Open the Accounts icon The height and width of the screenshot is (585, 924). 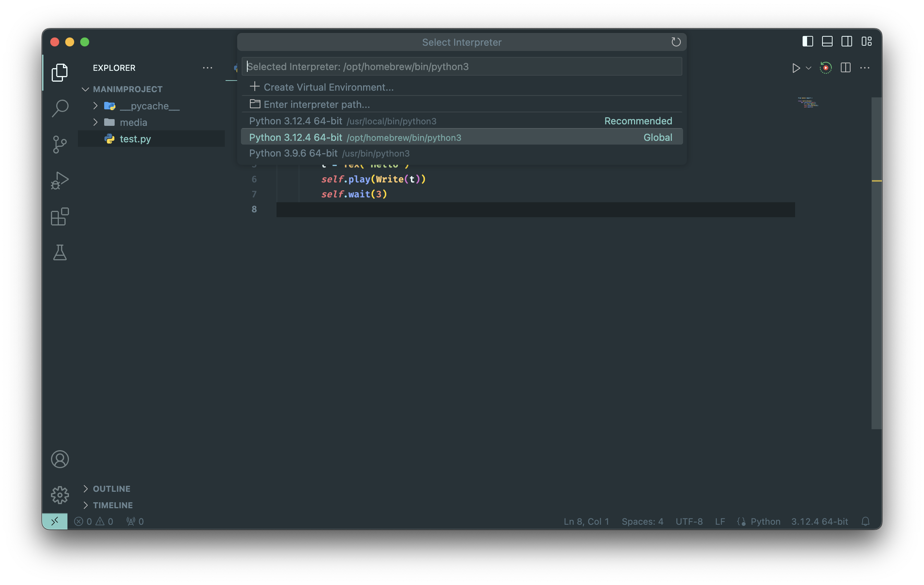(x=60, y=459)
